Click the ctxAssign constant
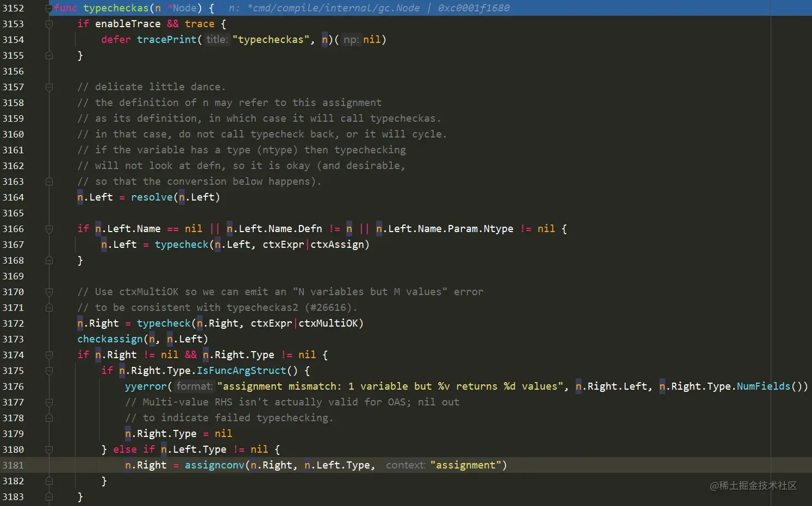812x506 pixels. point(338,245)
